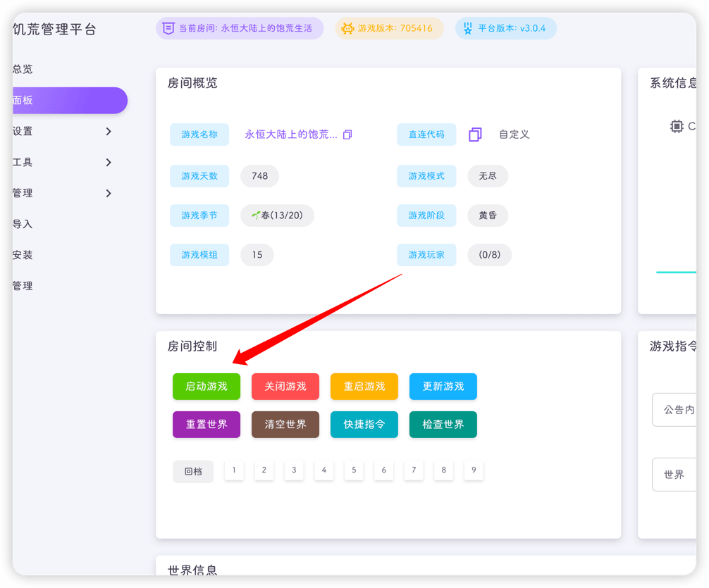Screen dimensions: 709x588
Task: Click the green 启动游戏 button
Action: click(206, 386)
